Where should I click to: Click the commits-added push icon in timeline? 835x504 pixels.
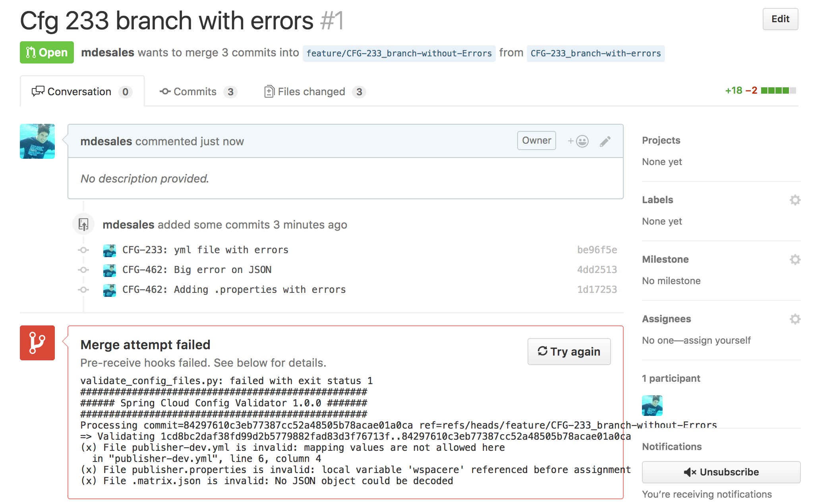[83, 225]
